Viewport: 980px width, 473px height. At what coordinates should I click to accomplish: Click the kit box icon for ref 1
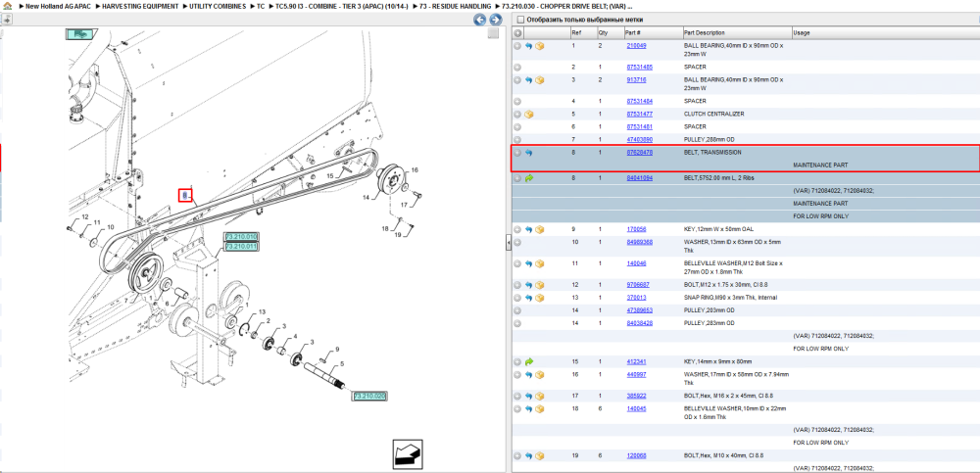tap(539, 46)
